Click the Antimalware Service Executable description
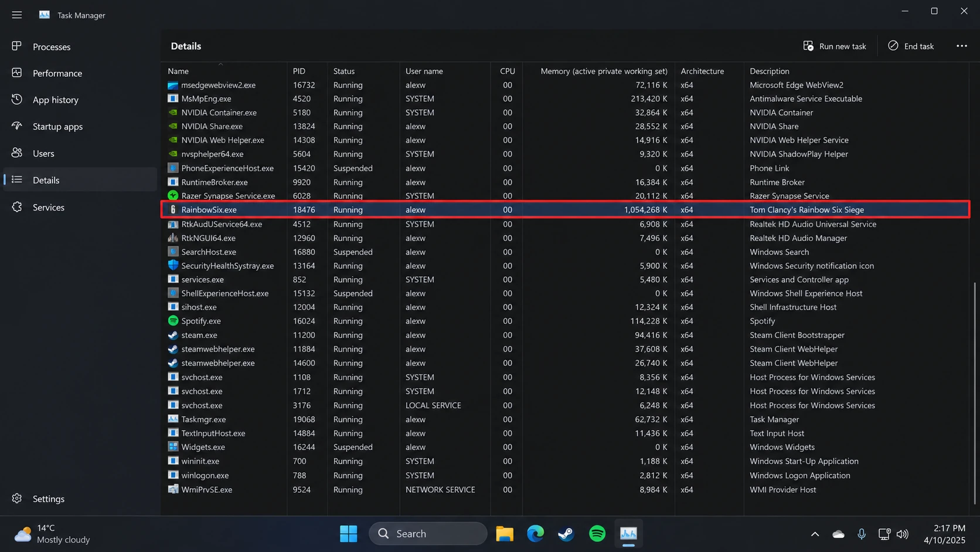Viewport: 980px width, 552px height. click(x=806, y=99)
